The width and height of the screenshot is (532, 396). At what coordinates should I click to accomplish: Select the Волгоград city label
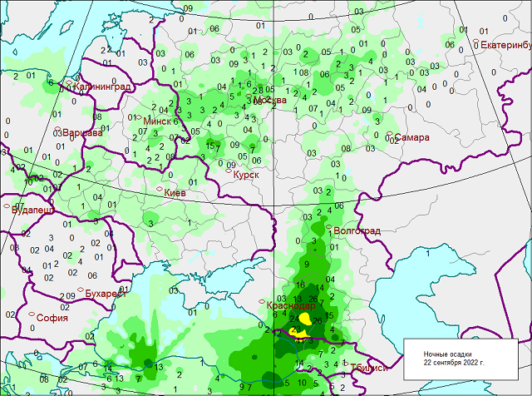point(357,230)
